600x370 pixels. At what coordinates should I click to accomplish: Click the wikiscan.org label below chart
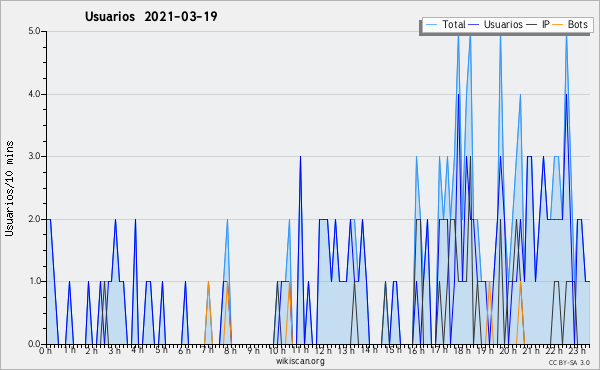tap(300, 361)
